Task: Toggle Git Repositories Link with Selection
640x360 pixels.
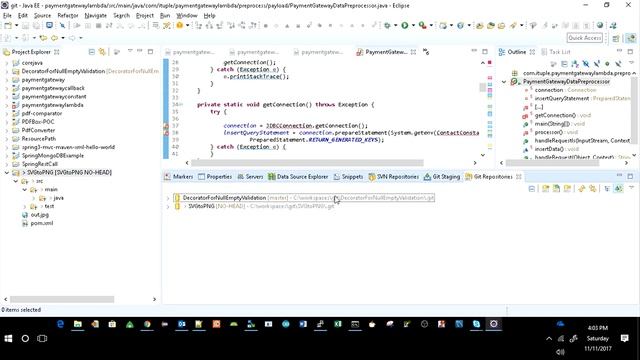Action: coord(582,189)
